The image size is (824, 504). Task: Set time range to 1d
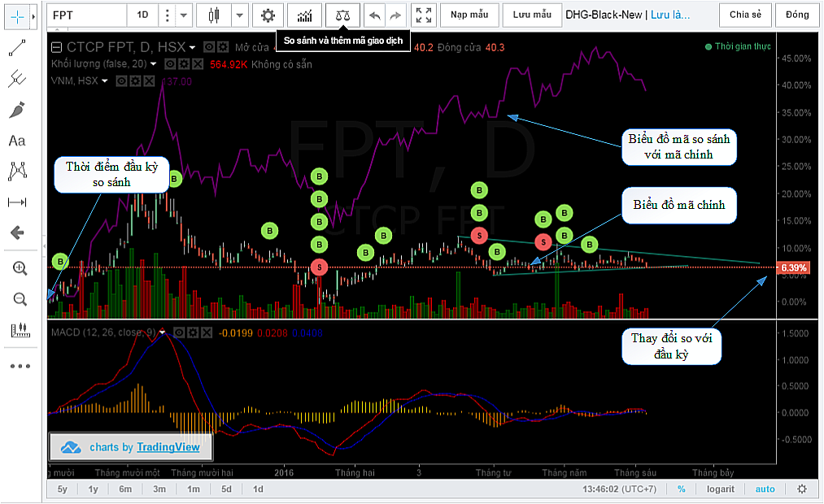(x=258, y=489)
